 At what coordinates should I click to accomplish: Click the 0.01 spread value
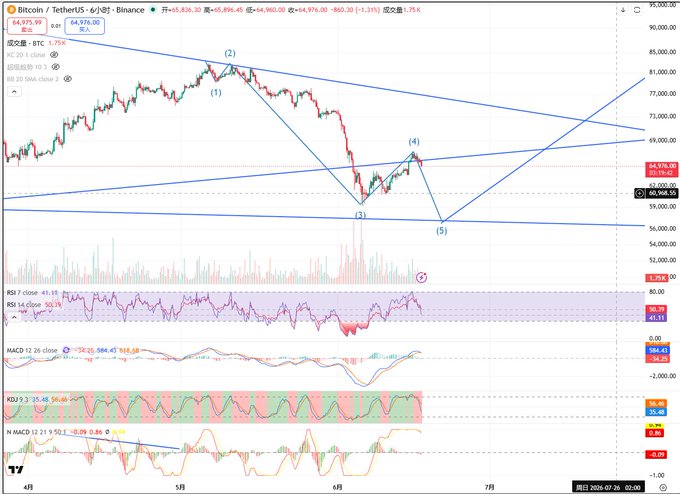56,26
